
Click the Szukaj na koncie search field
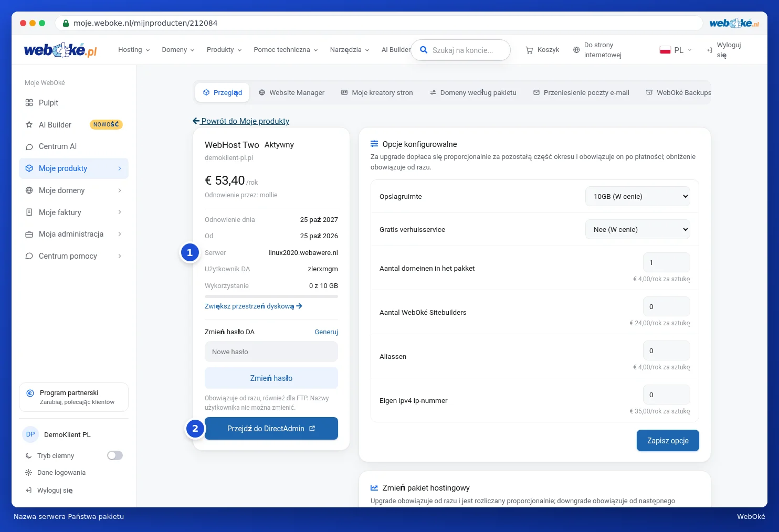461,50
